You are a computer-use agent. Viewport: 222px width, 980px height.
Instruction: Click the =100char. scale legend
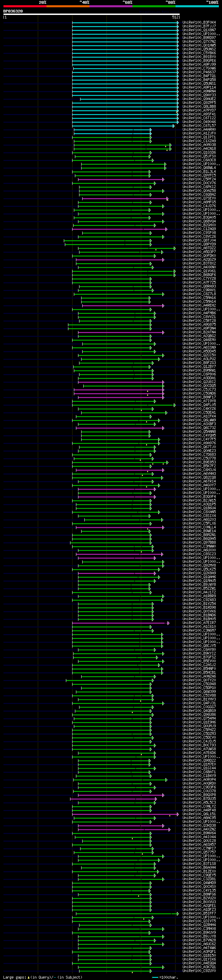[165, 977]
